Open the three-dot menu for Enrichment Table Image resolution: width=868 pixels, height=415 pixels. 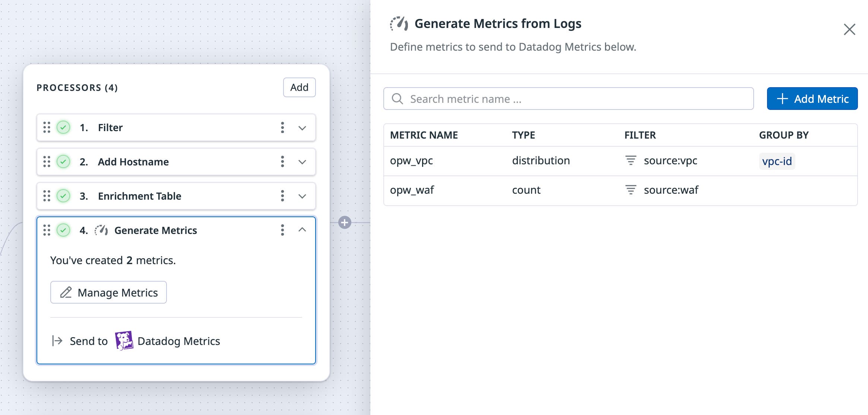coord(282,196)
